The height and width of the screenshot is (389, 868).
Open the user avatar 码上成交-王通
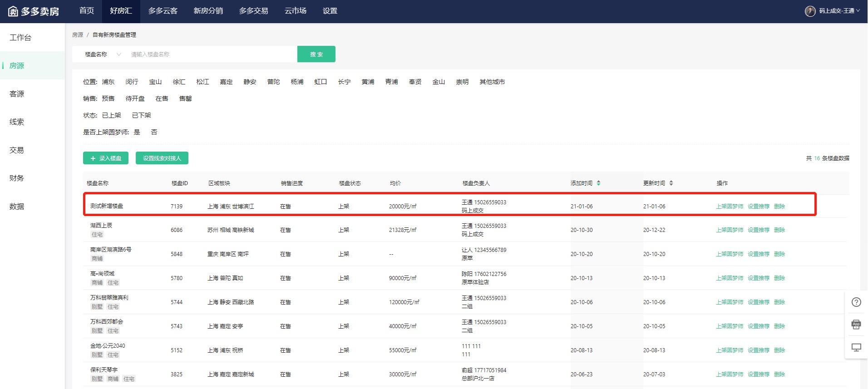(x=810, y=11)
